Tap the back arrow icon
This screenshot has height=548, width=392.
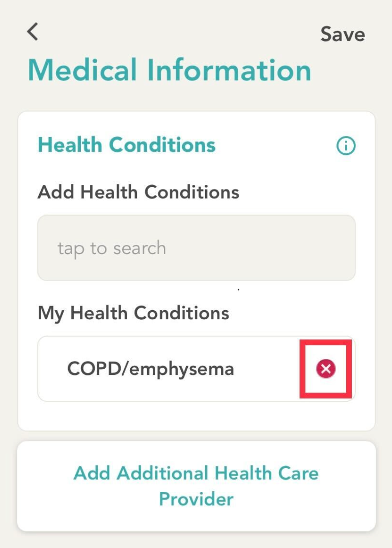pyautogui.click(x=33, y=32)
